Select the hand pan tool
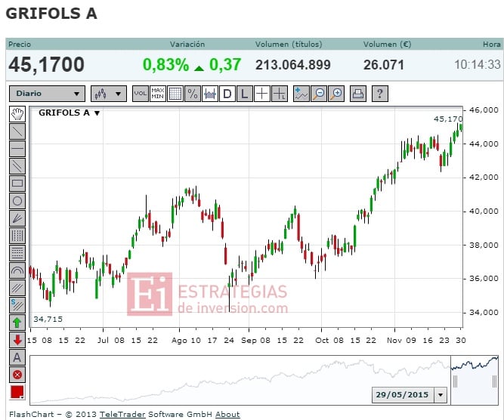 [17, 114]
